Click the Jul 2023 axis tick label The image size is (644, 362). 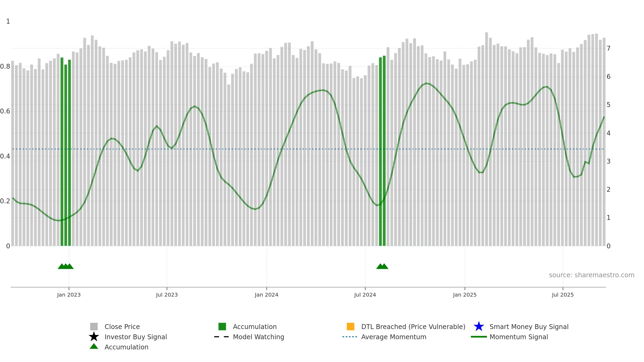click(167, 295)
